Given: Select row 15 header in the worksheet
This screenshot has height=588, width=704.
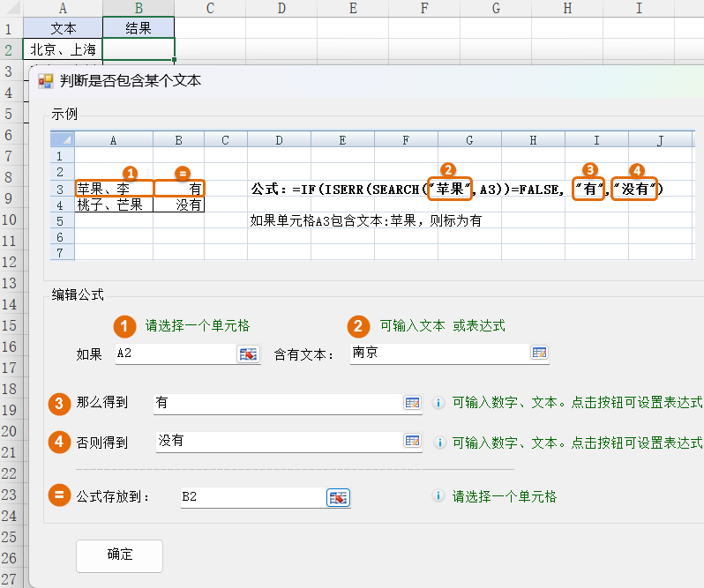Looking at the screenshot, I should (x=9, y=326).
